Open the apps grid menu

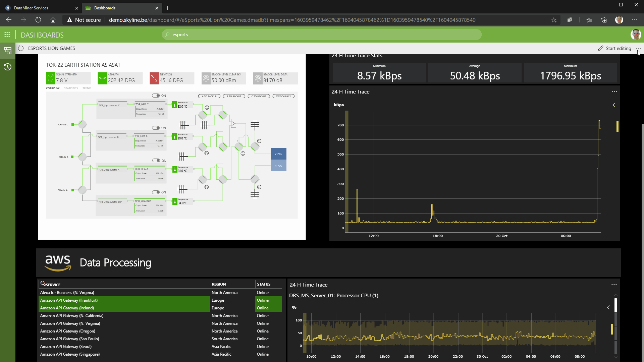[x=7, y=35]
